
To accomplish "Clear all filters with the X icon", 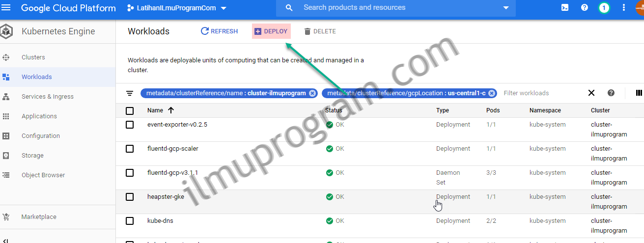I will coord(591,93).
